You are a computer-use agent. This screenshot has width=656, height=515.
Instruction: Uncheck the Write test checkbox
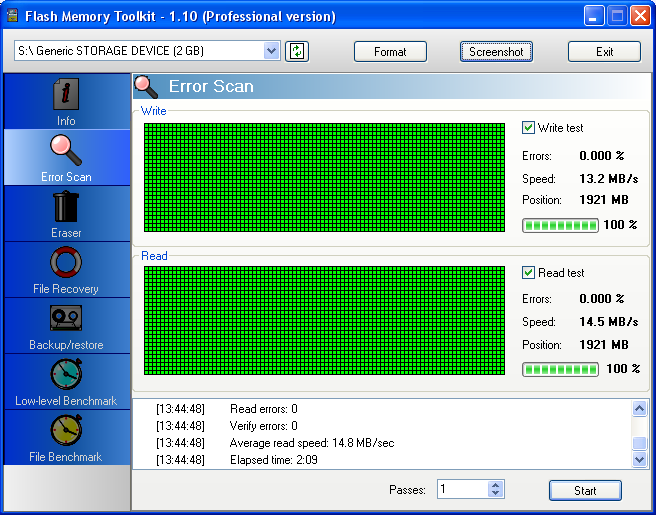click(x=528, y=128)
